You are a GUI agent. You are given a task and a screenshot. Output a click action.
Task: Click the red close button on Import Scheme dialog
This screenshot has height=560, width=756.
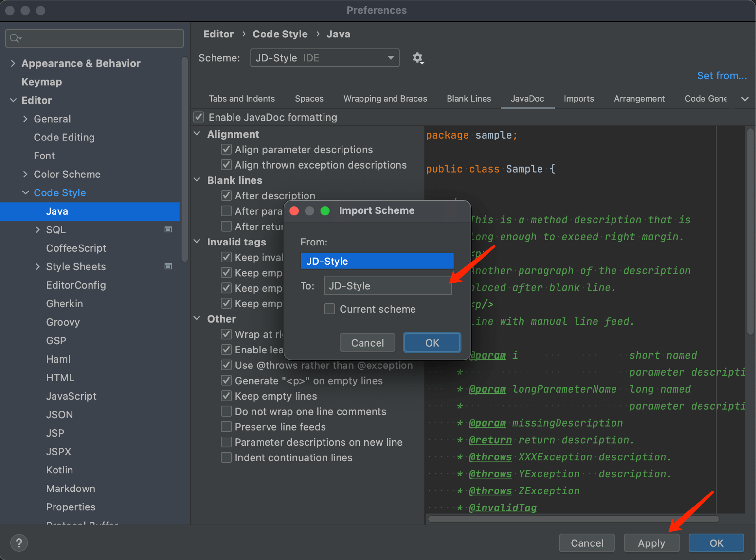pos(293,211)
